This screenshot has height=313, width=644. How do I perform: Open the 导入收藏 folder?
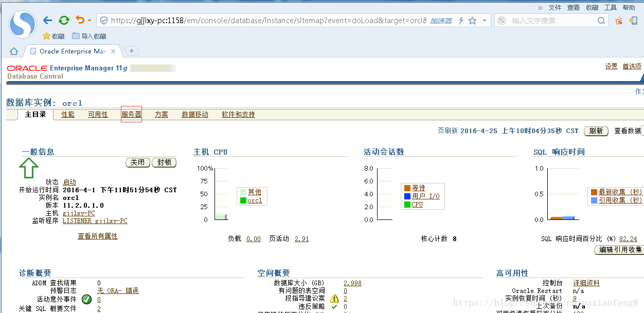point(89,36)
